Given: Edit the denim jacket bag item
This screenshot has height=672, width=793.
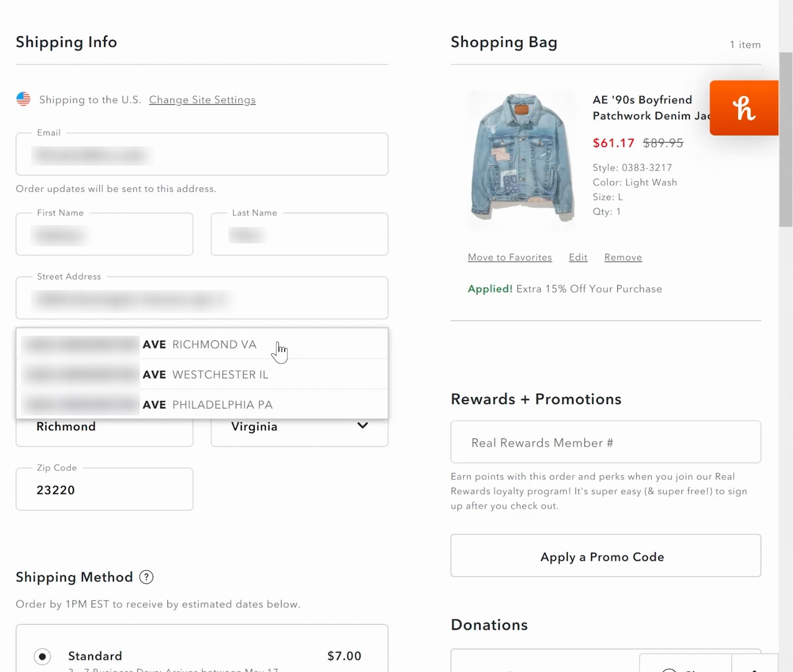Looking at the screenshot, I should (578, 257).
